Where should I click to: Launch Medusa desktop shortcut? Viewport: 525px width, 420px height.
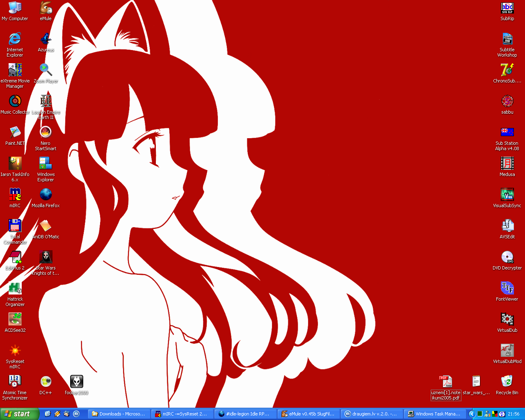click(507, 167)
